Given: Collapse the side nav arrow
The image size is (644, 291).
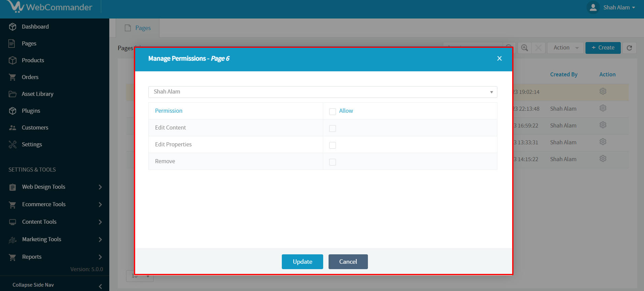Looking at the screenshot, I should tap(101, 286).
